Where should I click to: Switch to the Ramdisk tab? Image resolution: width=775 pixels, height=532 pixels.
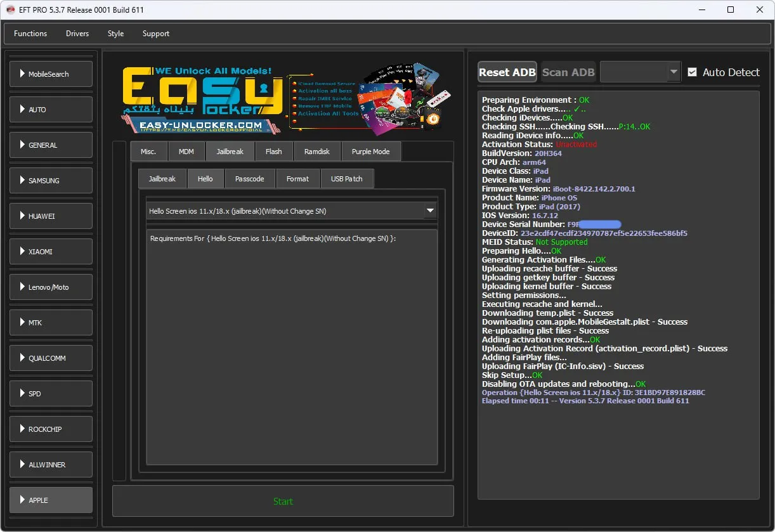click(317, 152)
